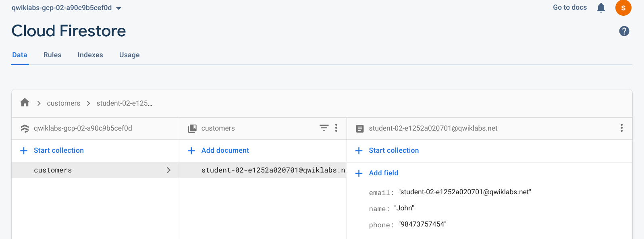644x239 pixels.
Task: Click plus icon for document Start collection
Action: pos(359,151)
